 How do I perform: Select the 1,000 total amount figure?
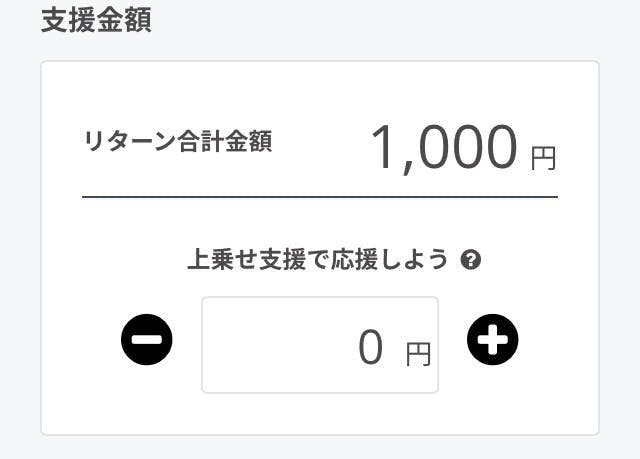[x=444, y=148]
